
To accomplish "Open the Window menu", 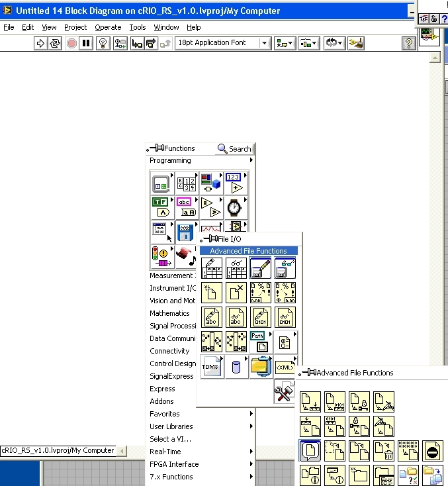I will pos(166,27).
